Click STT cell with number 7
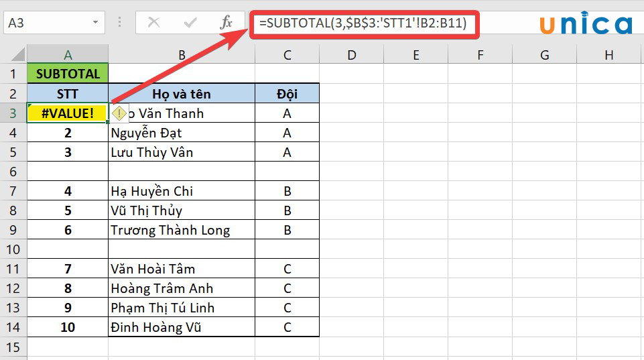This screenshot has height=360, width=644. click(68, 269)
